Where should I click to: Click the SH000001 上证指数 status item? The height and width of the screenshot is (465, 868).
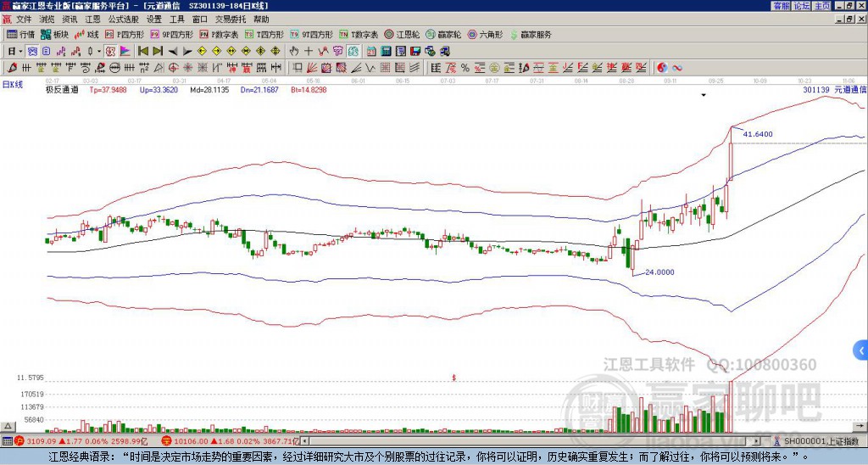tap(816, 441)
